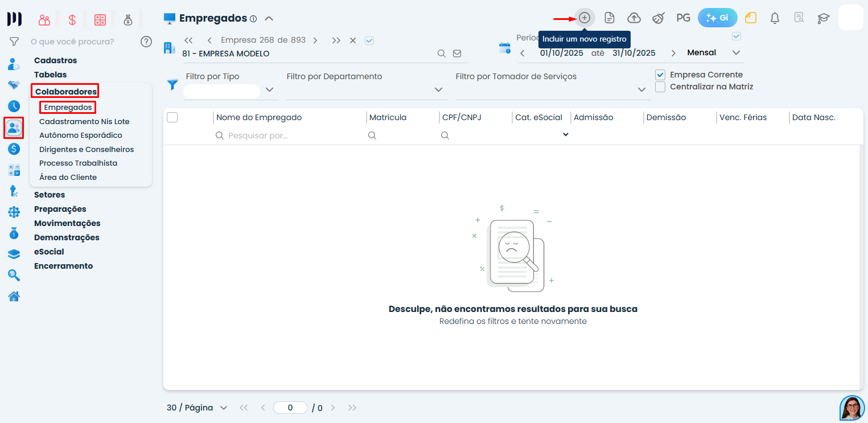Open Área do Cliente submenu item
868x423 pixels.
[68, 177]
